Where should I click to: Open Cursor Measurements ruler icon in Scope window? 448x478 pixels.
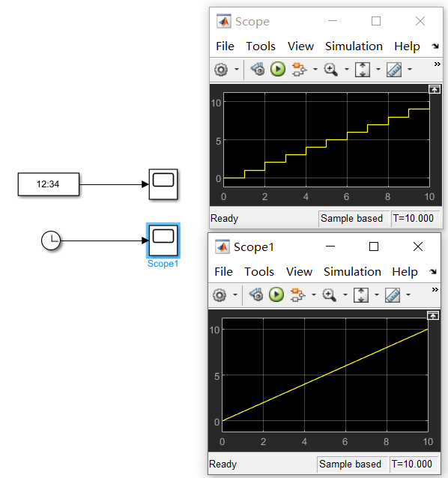(394, 70)
